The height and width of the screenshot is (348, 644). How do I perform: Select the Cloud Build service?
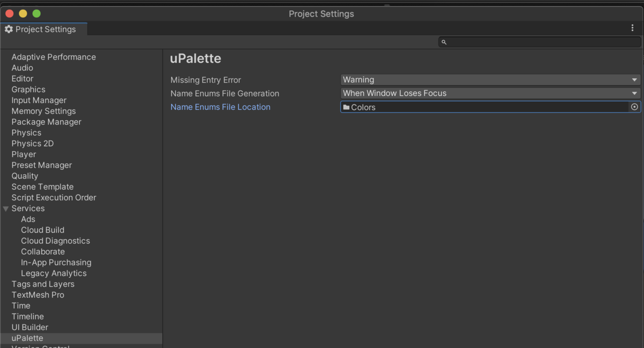coord(42,230)
